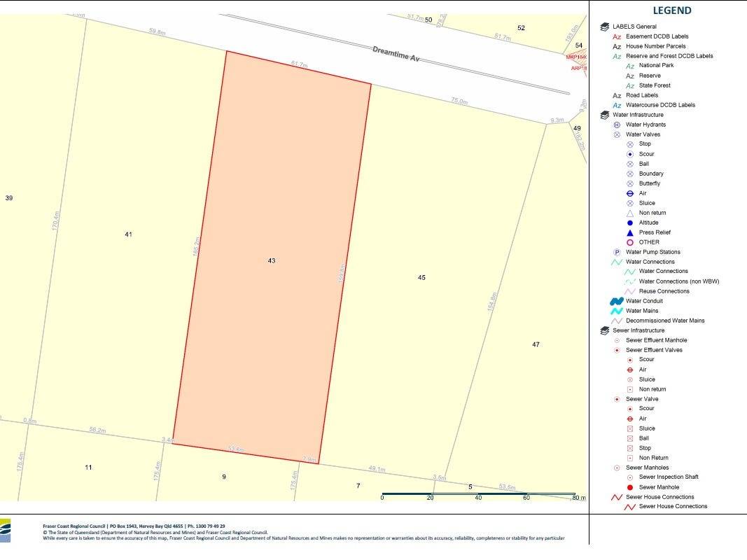Click the Water Hydrants legend icon
Viewport: 747px width, 560px height.
[x=617, y=125]
